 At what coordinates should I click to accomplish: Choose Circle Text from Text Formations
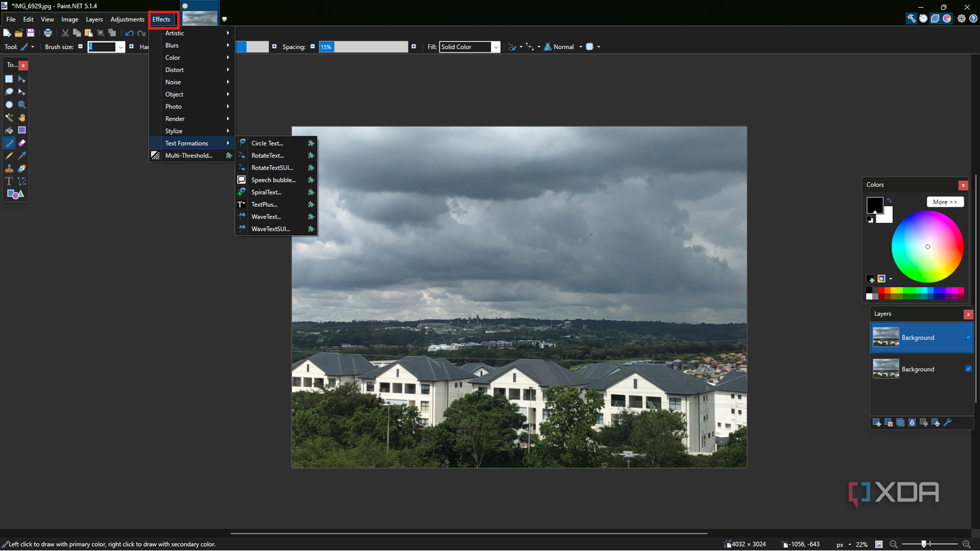276,143
